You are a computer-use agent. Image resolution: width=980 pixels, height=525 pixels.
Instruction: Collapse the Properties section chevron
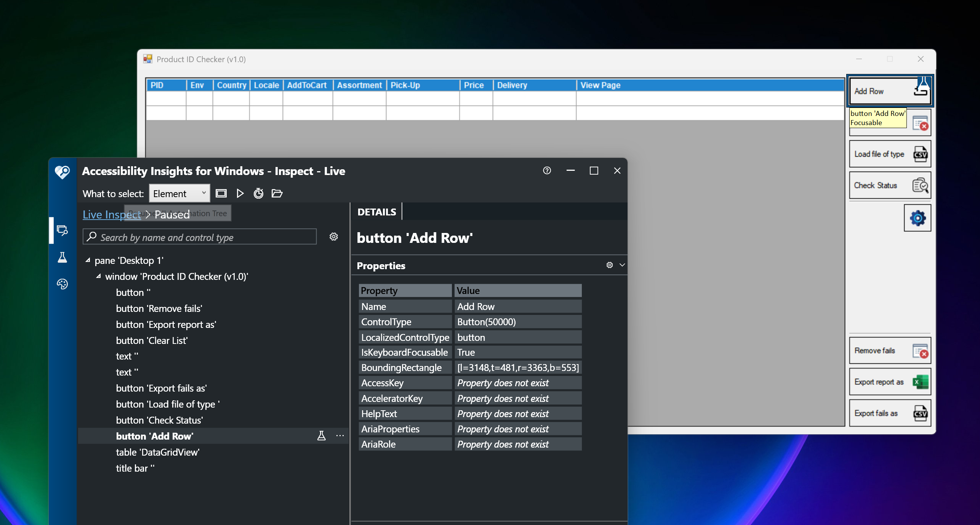(x=622, y=265)
